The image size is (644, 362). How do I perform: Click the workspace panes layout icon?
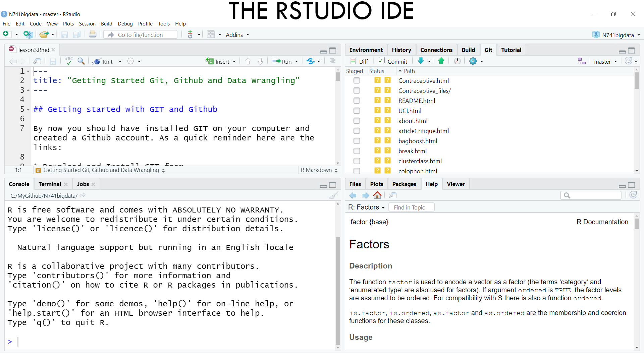coord(211,35)
